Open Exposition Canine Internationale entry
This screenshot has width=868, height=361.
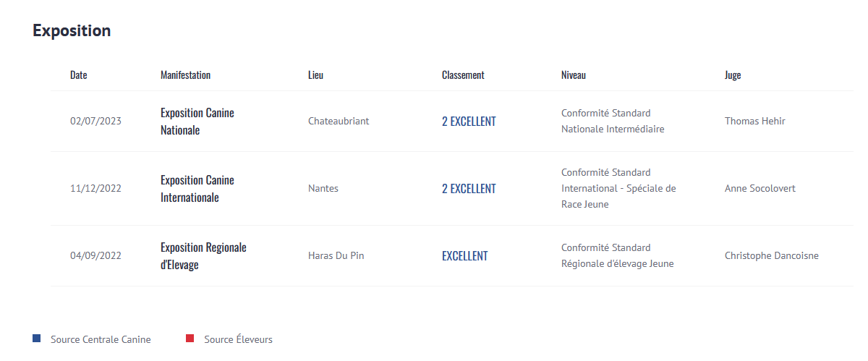pos(197,189)
